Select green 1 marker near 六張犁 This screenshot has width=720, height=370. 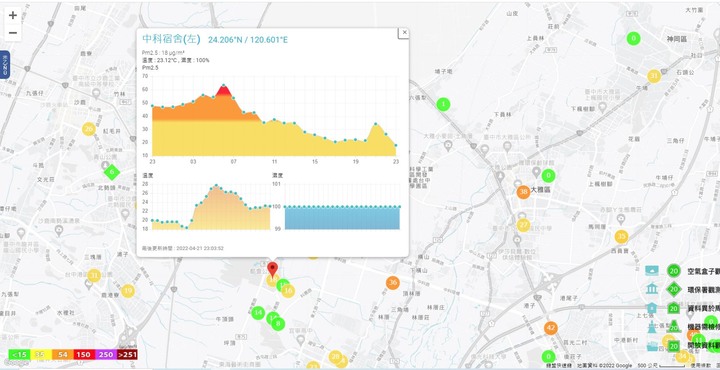pyautogui.click(x=443, y=105)
